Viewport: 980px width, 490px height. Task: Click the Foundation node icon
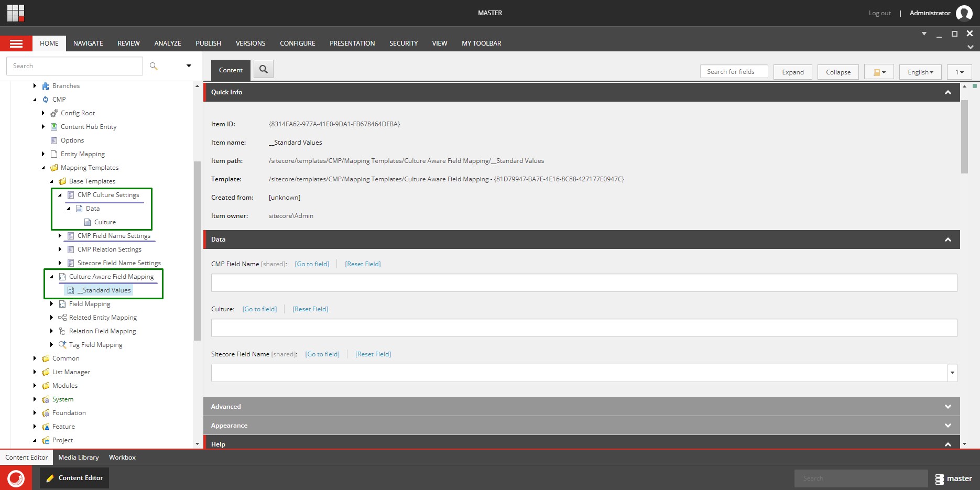46,413
